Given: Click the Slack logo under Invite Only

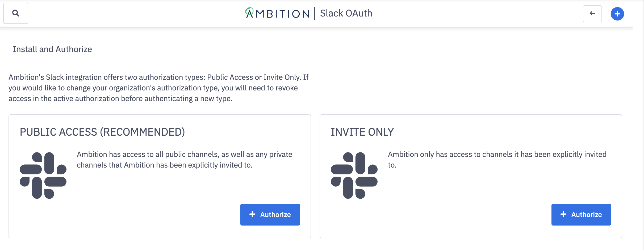Looking at the screenshot, I should [354, 176].
